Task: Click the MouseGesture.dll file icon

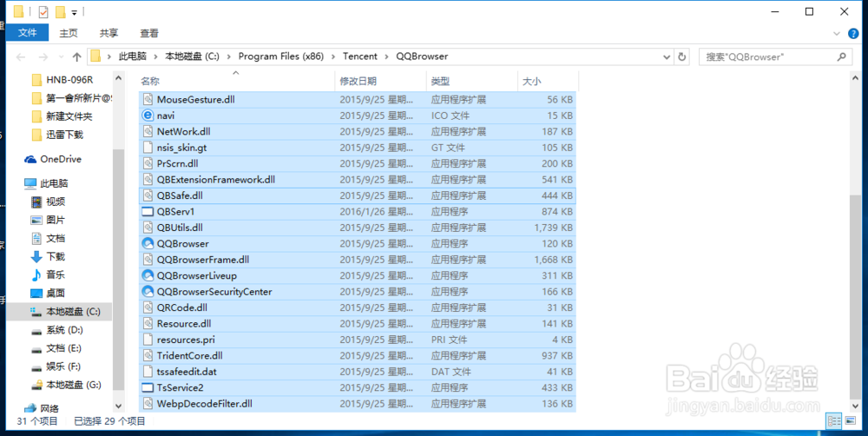Action: (x=148, y=99)
